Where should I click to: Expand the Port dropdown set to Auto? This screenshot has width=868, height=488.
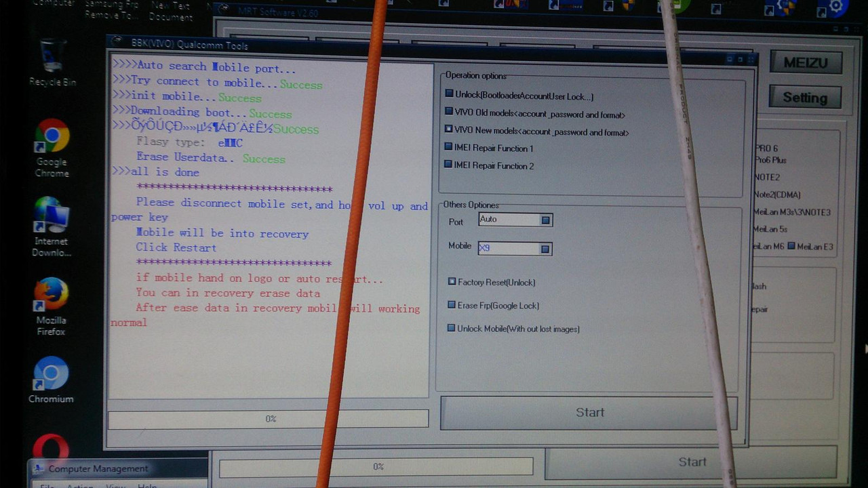(x=545, y=220)
